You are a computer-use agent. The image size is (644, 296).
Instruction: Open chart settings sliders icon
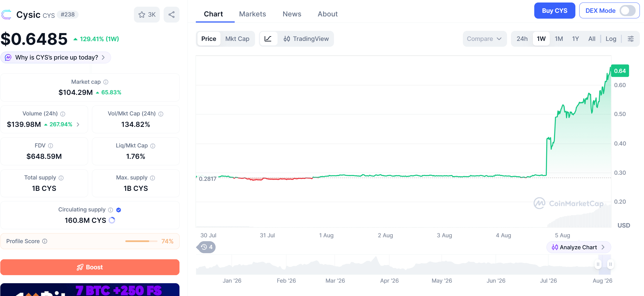coord(631,39)
